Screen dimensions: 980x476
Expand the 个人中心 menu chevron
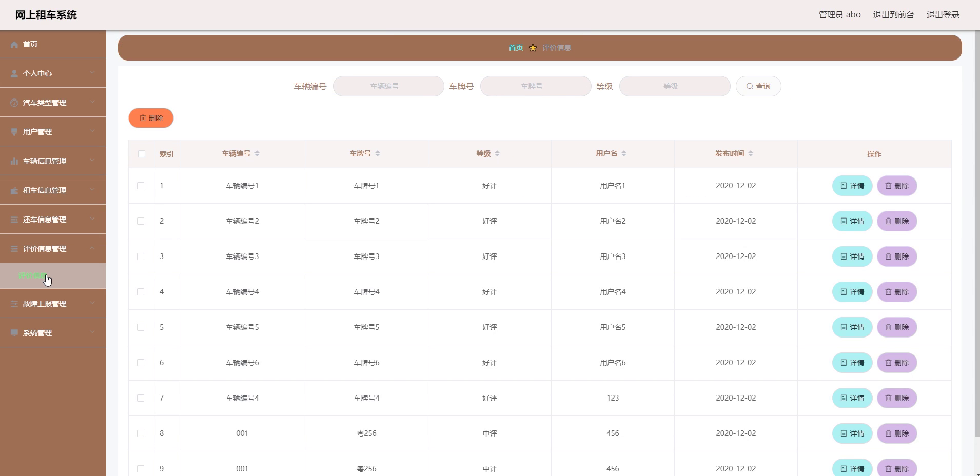92,73
